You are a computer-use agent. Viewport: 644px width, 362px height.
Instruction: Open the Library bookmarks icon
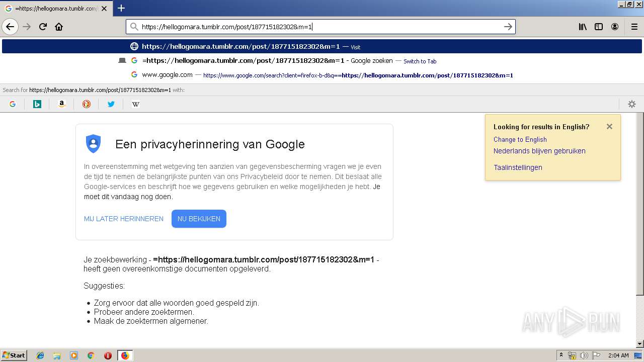coord(583,27)
